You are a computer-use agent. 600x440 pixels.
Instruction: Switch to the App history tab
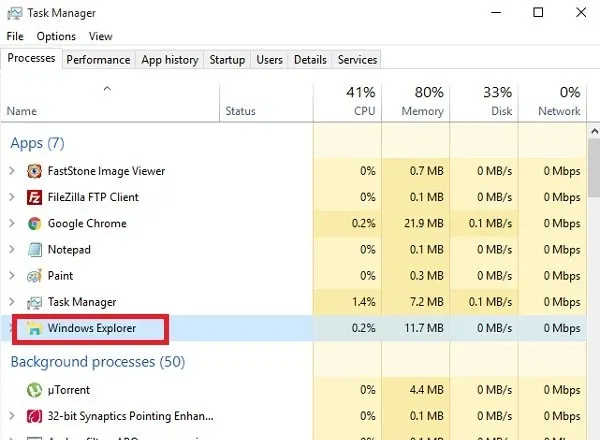170,60
